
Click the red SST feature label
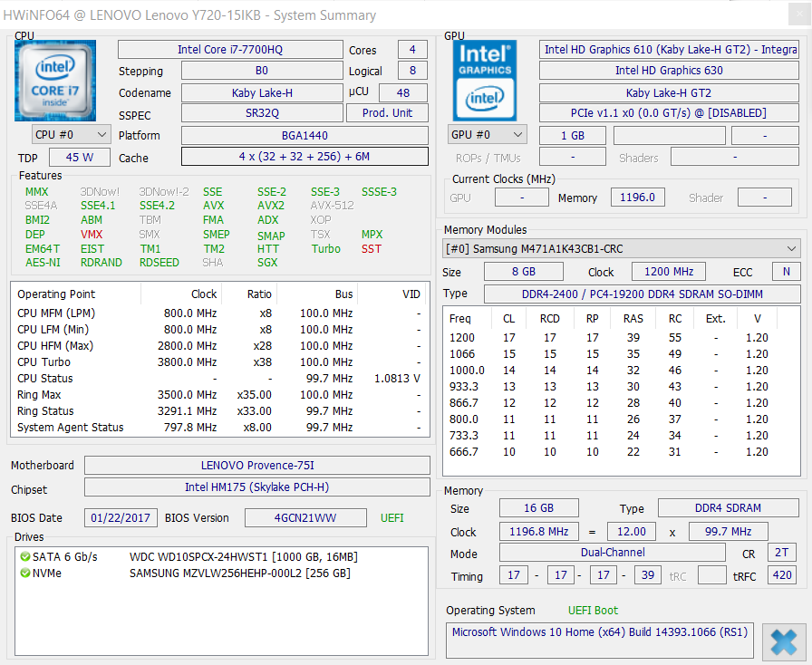pyautogui.click(x=372, y=249)
